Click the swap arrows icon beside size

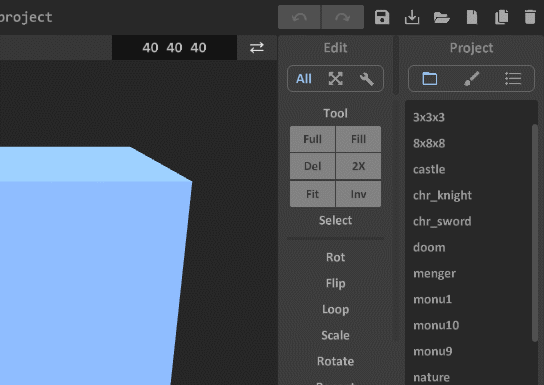pyautogui.click(x=257, y=48)
